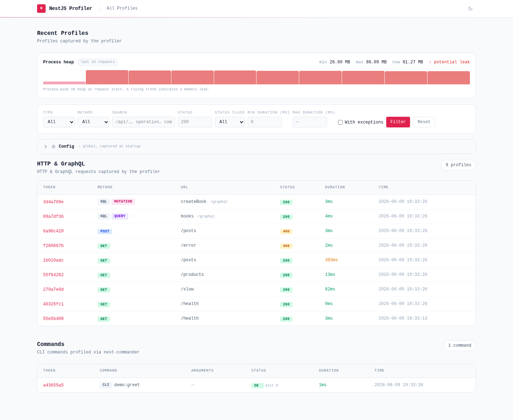This screenshot has width=513, height=420.
Task: Focus the Search input field
Action: click(x=144, y=122)
